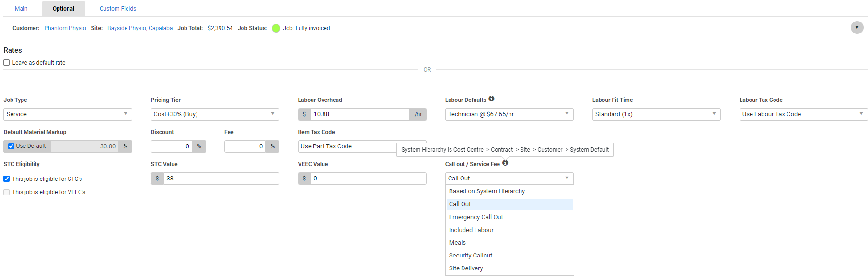Click the Default Material Markup 30.00 field
This screenshot has height=279, width=868.
coord(85,146)
